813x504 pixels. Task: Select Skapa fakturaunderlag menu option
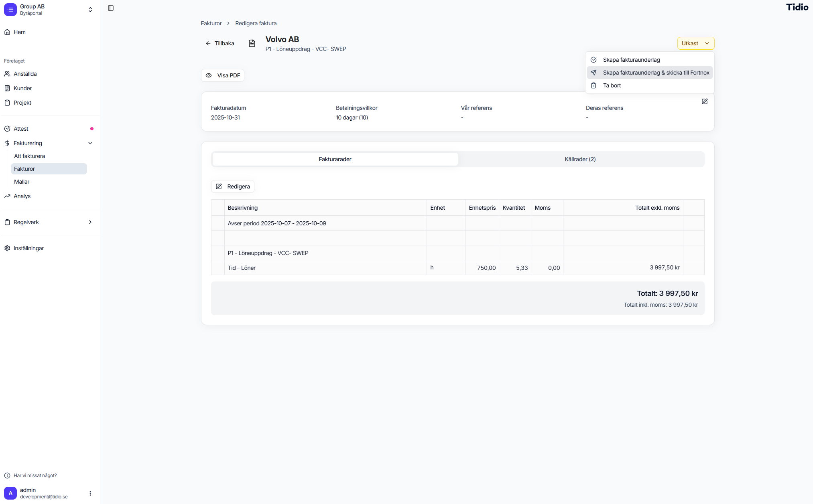[650, 60]
